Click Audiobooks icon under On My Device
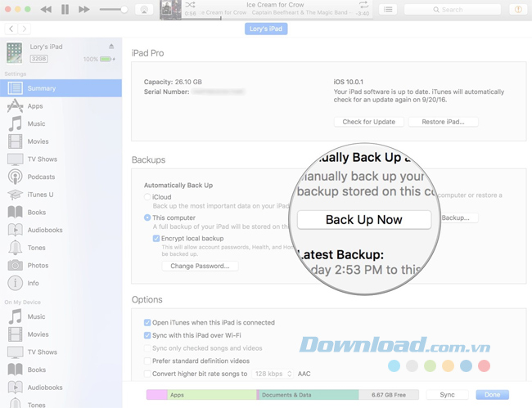 coord(16,388)
